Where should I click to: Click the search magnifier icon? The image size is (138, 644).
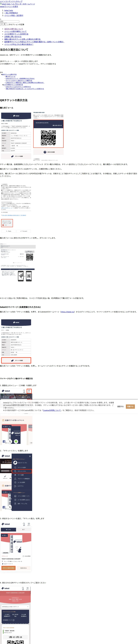tap(1, 19)
